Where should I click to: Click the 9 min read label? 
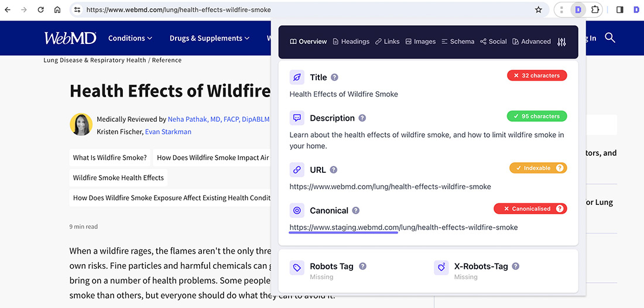(83, 227)
